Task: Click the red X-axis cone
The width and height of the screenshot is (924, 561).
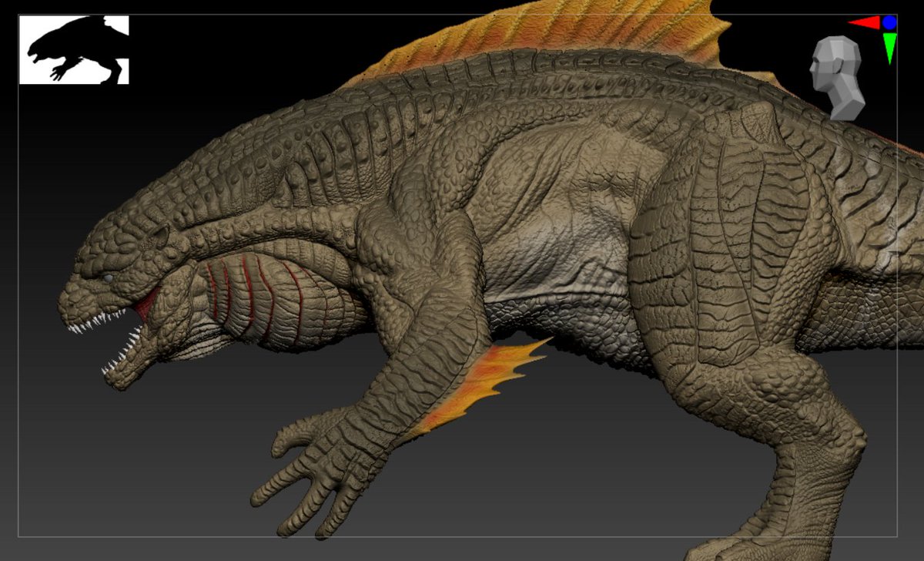Action: [865, 22]
